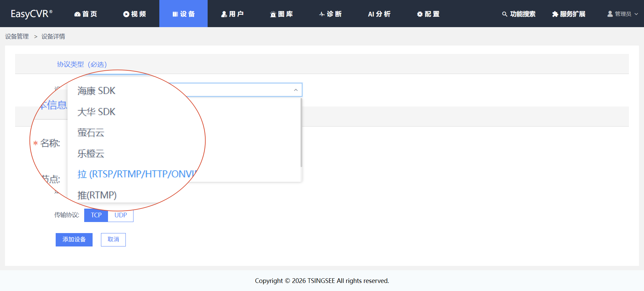Open the AI 分析 tab
This screenshot has height=291, width=644.
point(379,14)
